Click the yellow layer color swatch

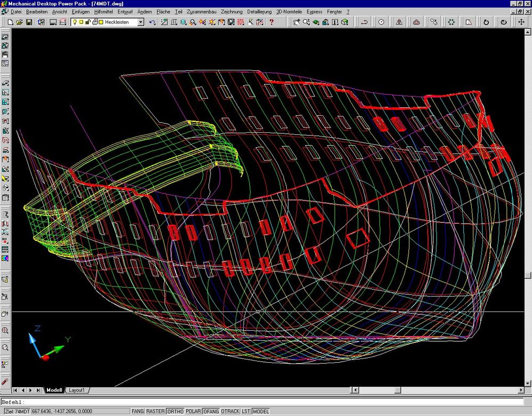coord(101,22)
